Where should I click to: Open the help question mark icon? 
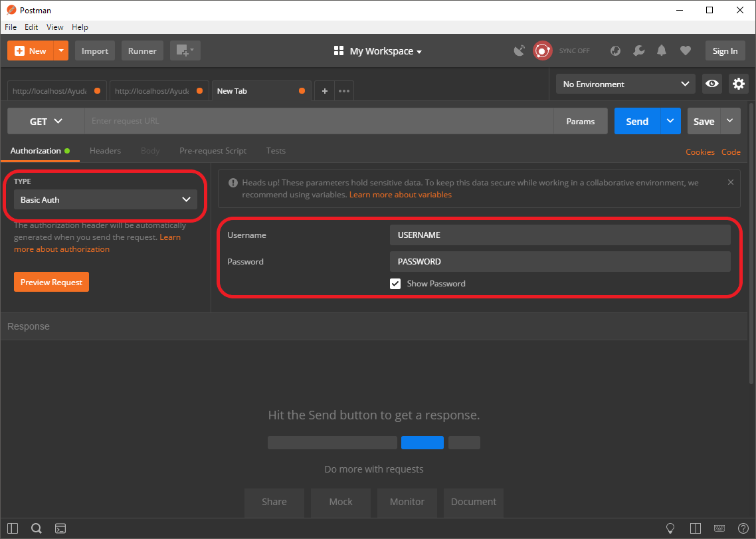(x=743, y=528)
